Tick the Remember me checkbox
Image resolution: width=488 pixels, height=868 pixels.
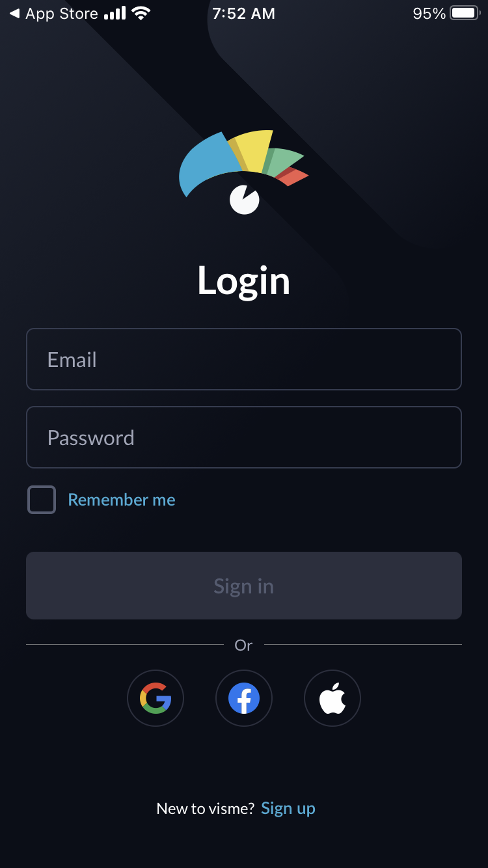click(42, 500)
